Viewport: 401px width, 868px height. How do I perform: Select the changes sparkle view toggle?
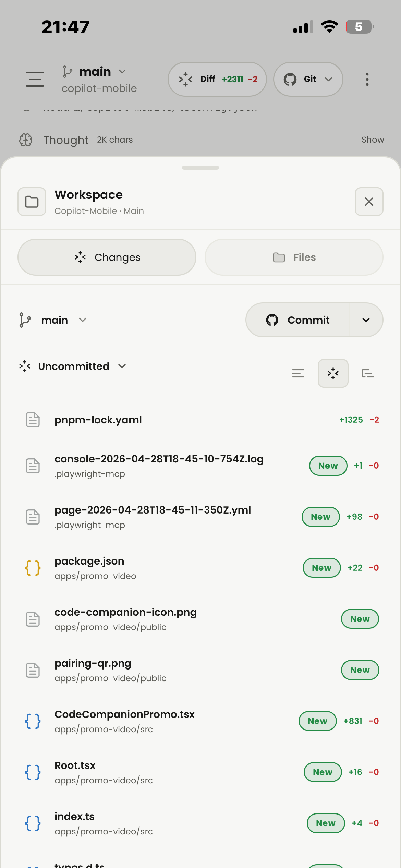[x=333, y=373]
